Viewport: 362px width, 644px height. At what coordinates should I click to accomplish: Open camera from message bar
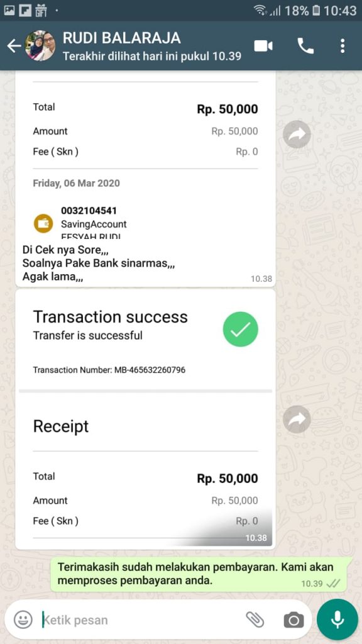[x=293, y=619]
